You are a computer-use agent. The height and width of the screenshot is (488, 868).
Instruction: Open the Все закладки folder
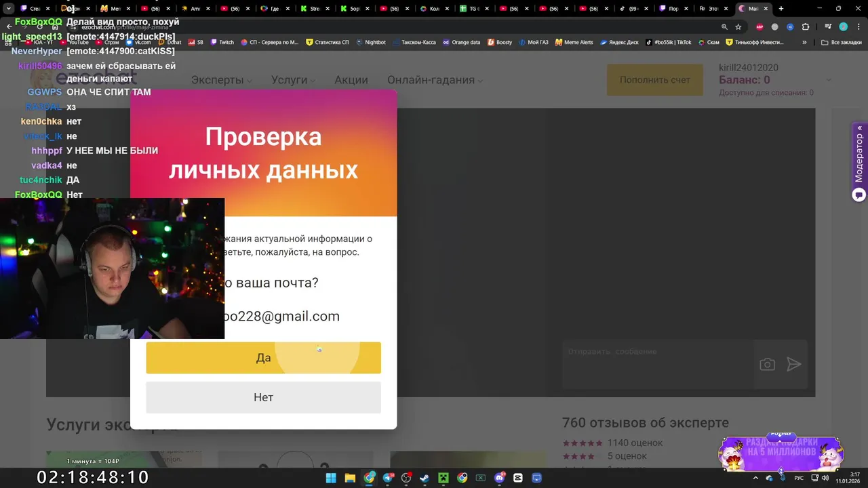(841, 42)
